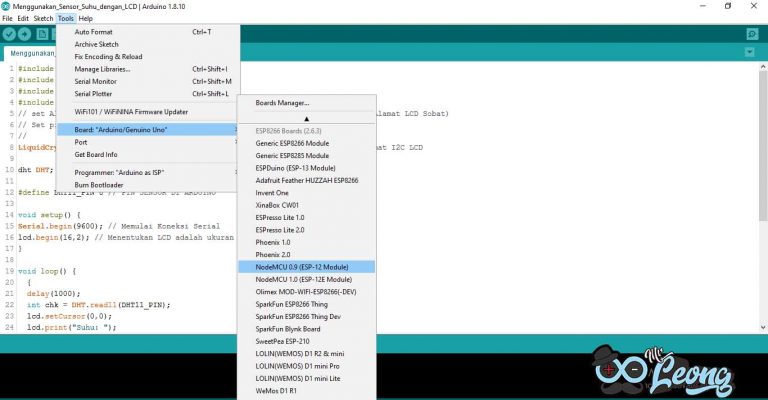Click the editor scrollbar down arrow

(763, 327)
